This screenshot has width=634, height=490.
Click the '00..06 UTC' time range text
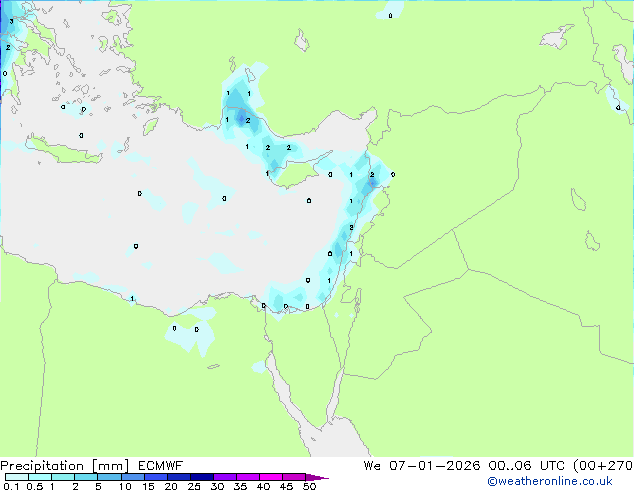point(527,466)
